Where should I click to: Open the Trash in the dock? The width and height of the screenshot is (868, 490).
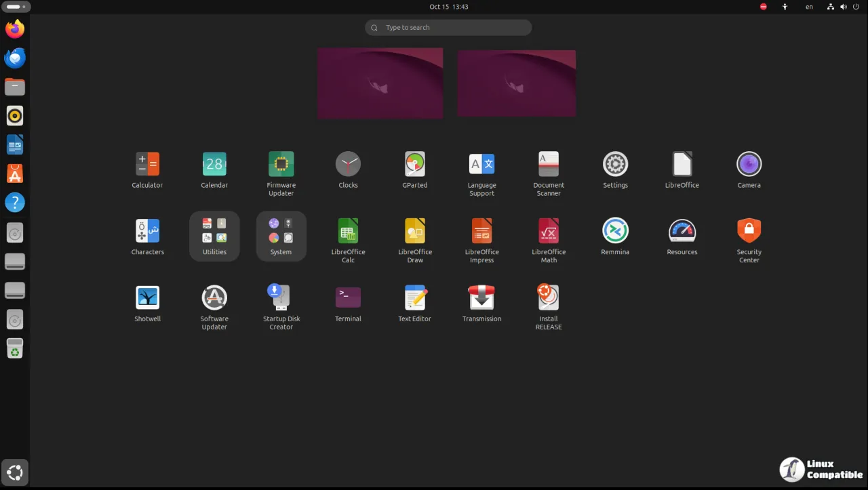[15, 348]
